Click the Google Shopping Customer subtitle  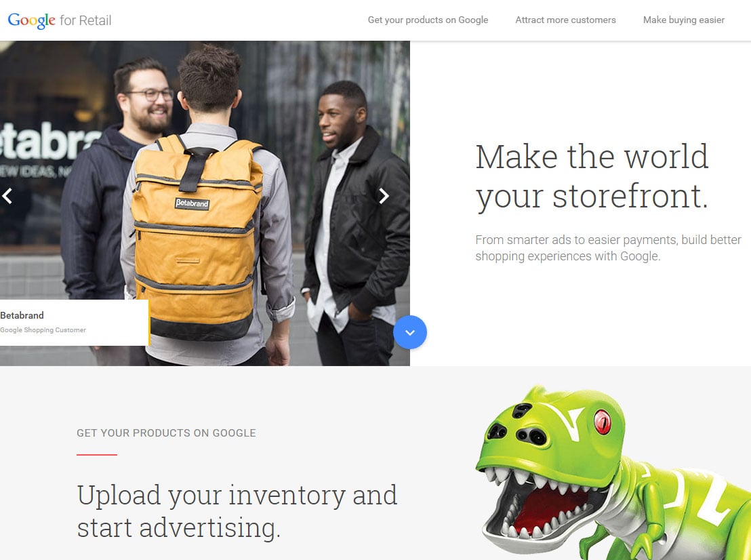tap(43, 330)
